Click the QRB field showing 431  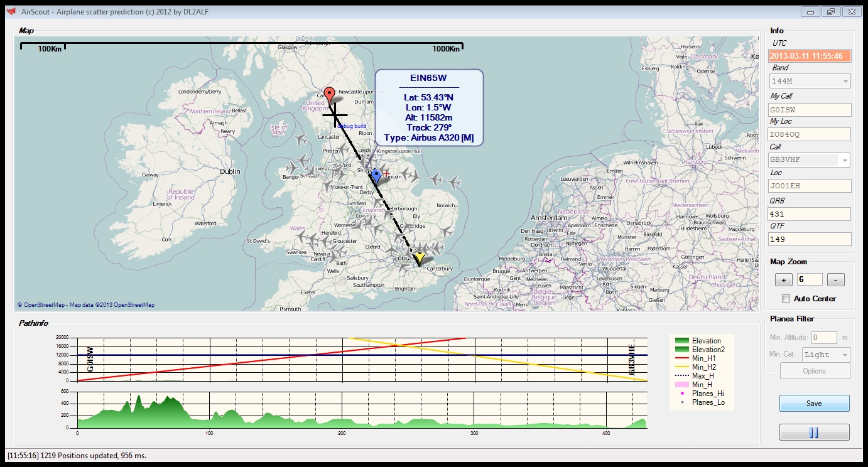[x=810, y=214]
